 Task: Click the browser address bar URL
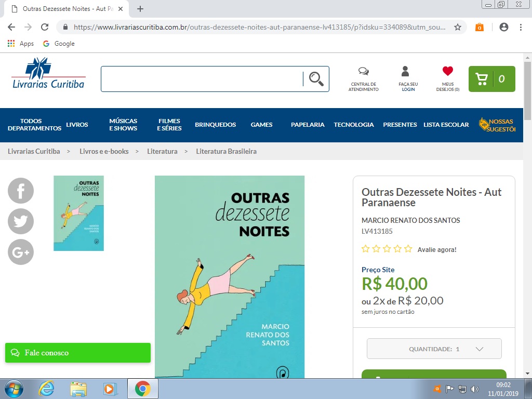click(260, 27)
